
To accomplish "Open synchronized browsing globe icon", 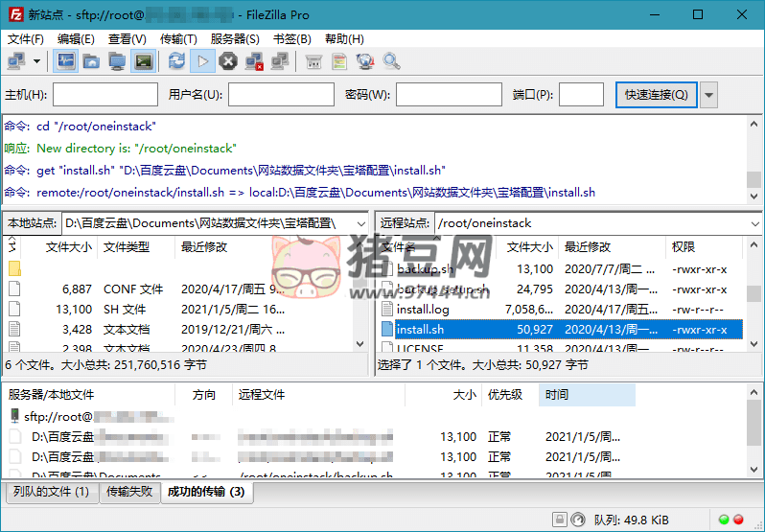I will click(365, 61).
